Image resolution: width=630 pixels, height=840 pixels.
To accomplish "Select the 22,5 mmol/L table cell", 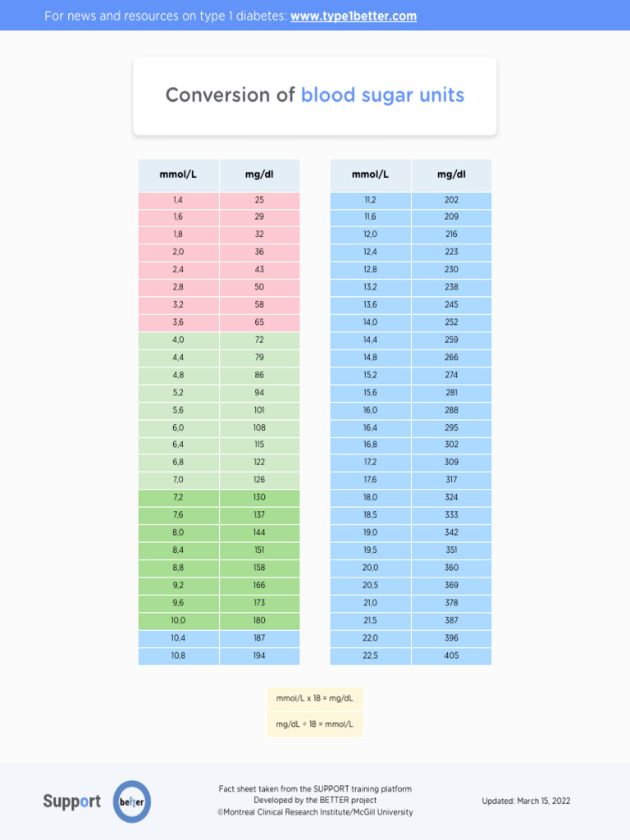I will click(x=370, y=656).
